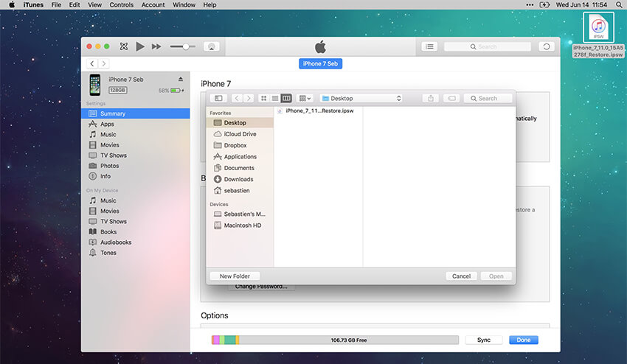
Task: Select Summary in iTunes sidebar
Action: pyautogui.click(x=136, y=113)
